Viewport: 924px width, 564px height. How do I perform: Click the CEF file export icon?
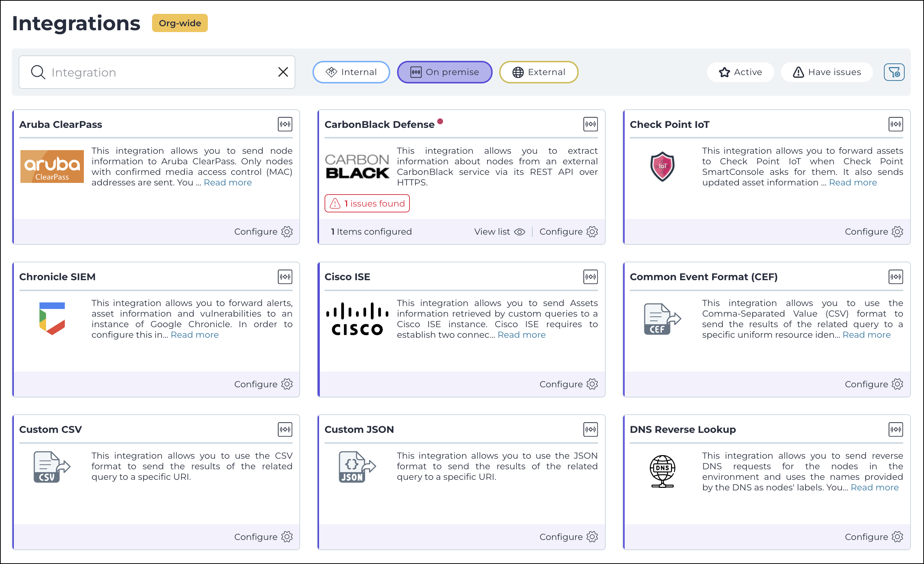(x=662, y=318)
